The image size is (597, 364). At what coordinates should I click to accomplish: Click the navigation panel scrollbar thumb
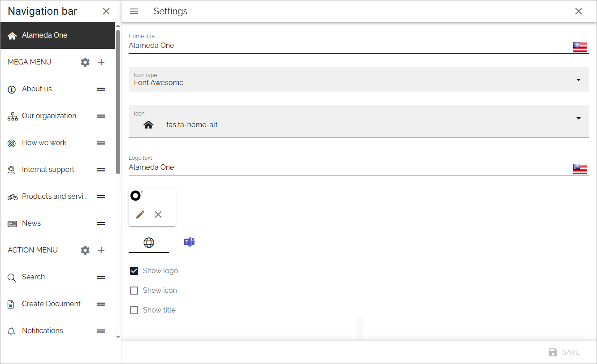pos(118,102)
